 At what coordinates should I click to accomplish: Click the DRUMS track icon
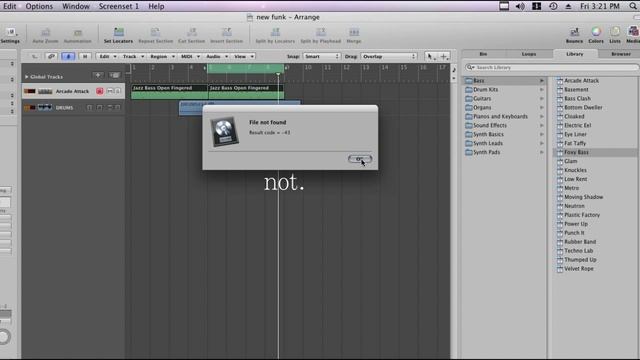(x=45, y=107)
